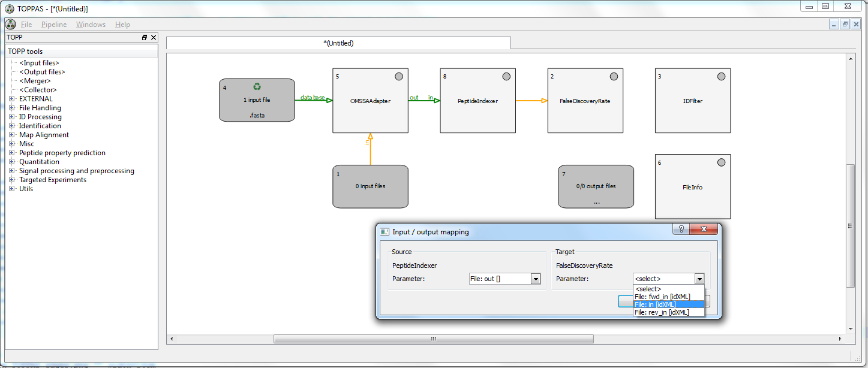The height and width of the screenshot is (368, 868).
Task: Float the TOPP panel using undock icon
Action: (x=145, y=38)
